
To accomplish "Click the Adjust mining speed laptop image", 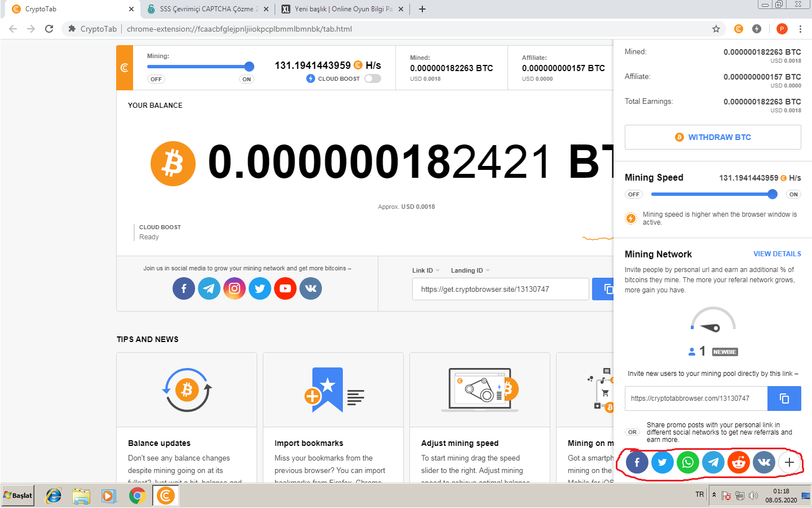I will [x=480, y=390].
